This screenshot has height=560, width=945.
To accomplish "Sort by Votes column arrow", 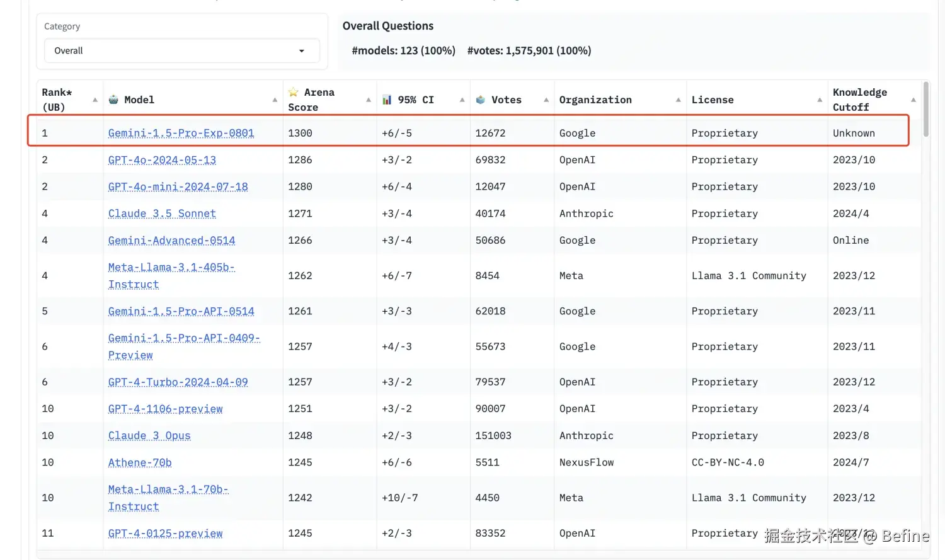I will coord(546,100).
